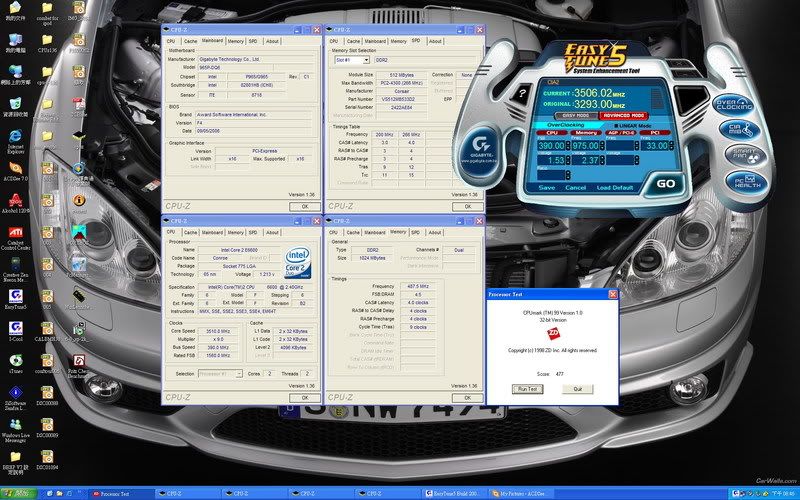Open the Cache tab in the SPD CPU-Z window
The width and height of the screenshot is (800, 500).
coord(353,41)
